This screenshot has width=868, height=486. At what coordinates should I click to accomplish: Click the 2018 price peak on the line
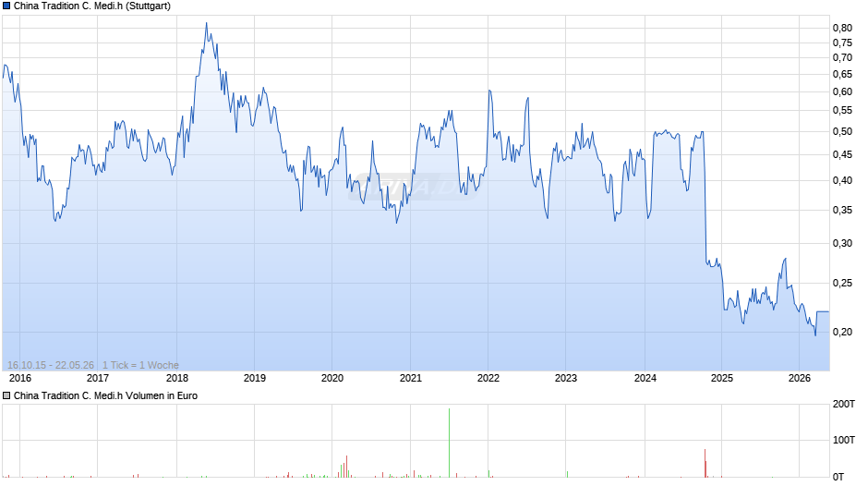[207, 24]
